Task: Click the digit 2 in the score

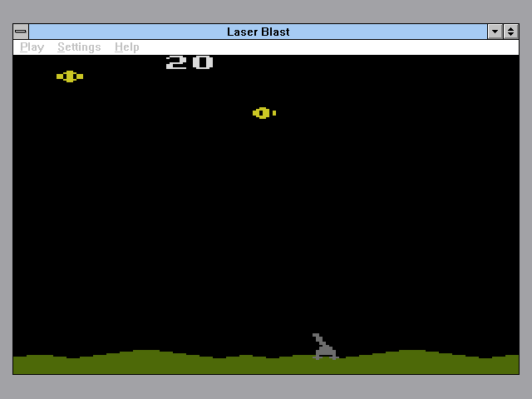Action: click(176, 62)
